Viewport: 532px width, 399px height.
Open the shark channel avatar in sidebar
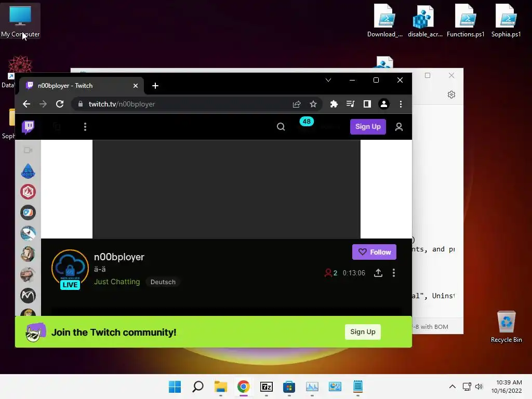click(x=28, y=233)
